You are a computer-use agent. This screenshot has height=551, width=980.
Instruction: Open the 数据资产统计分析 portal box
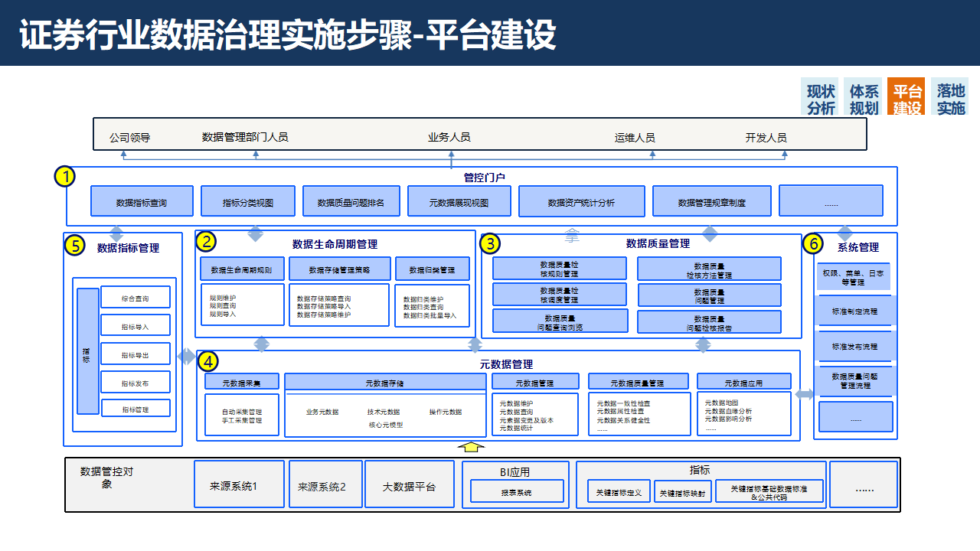coord(581,202)
